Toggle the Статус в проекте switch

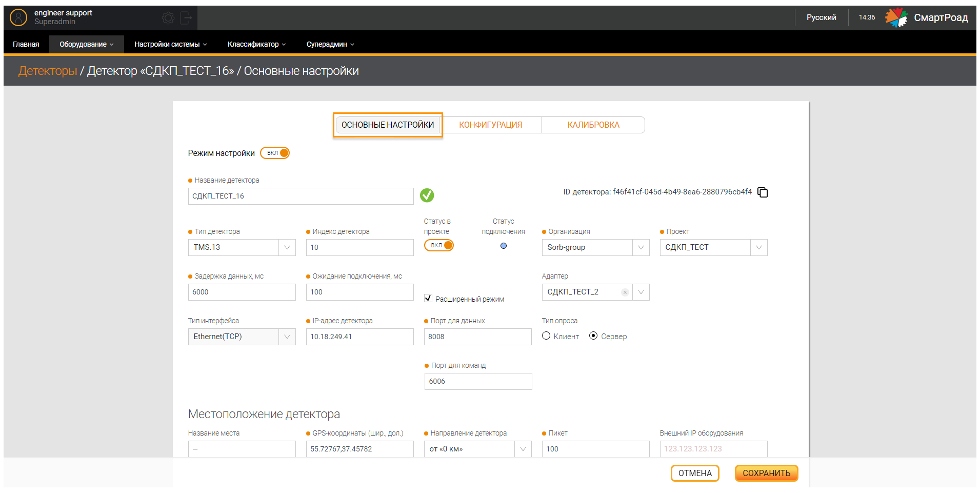[x=439, y=245]
